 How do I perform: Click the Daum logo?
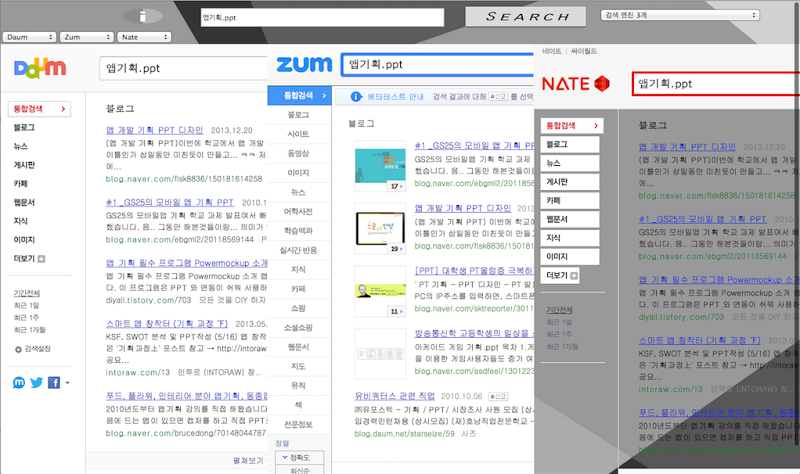point(40,68)
